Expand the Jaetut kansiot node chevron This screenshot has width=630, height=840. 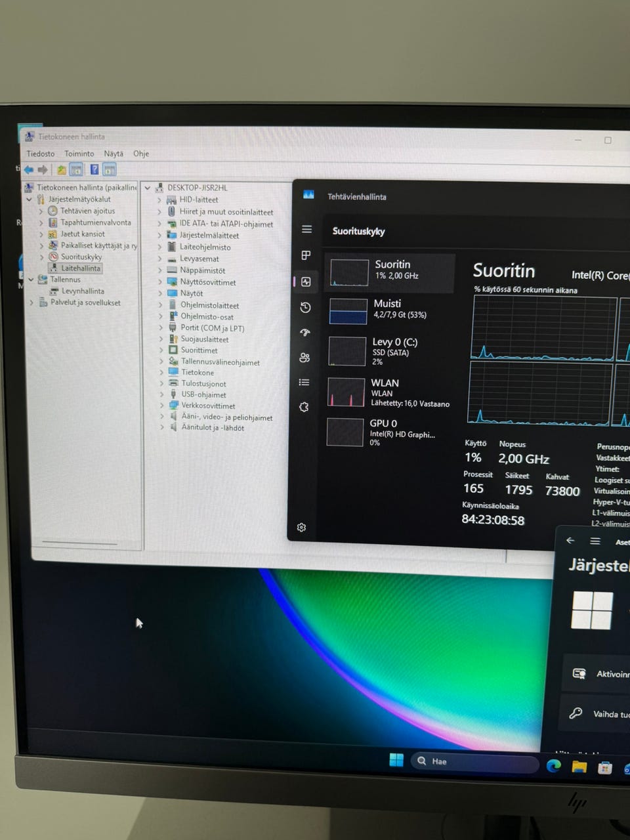41,234
